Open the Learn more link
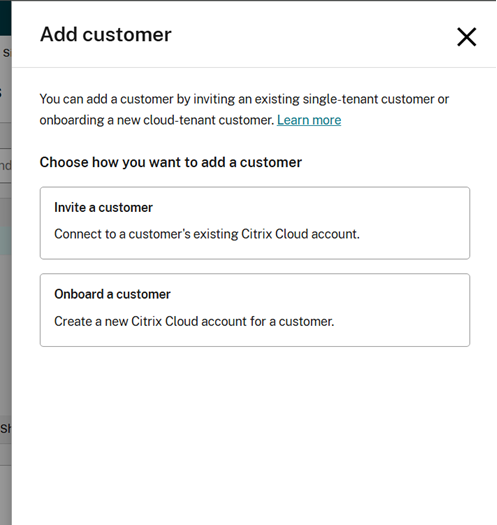 tap(309, 120)
